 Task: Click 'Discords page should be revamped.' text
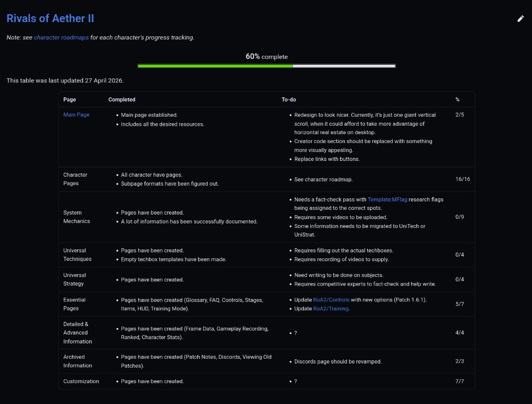(x=338, y=361)
